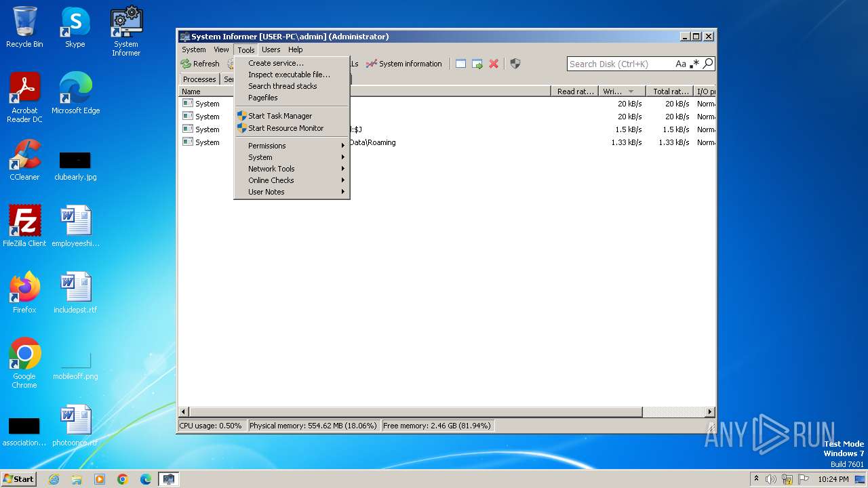Close the Tools menu by clicking Tools
Image resolution: width=868 pixels, height=488 pixels.
(246, 49)
